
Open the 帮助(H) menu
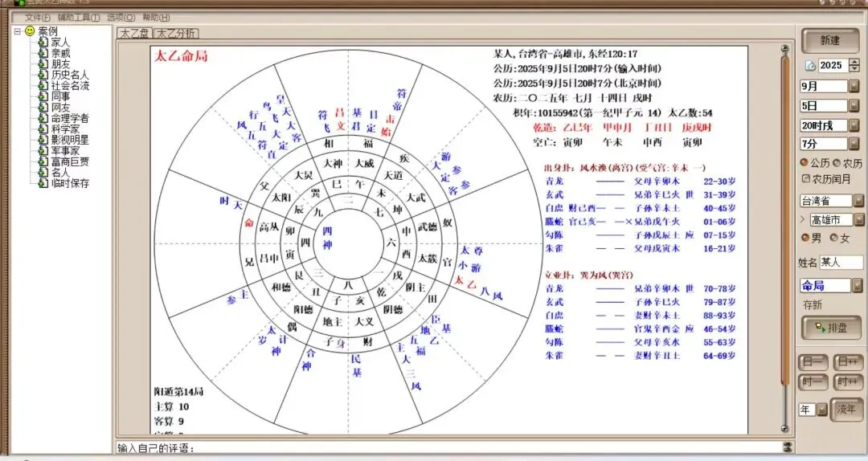coord(156,18)
